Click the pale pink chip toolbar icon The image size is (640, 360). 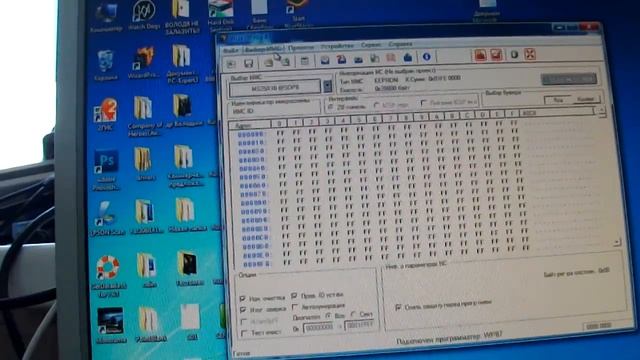[391, 58]
